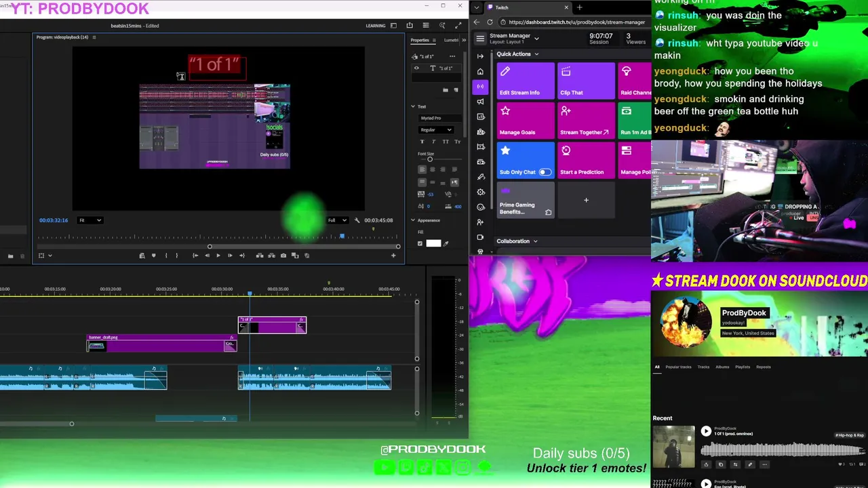This screenshot has height=488, width=868.
Task: Open Premiere LEARNING workspace
Action: pyautogui.click(x=376, y=26)
